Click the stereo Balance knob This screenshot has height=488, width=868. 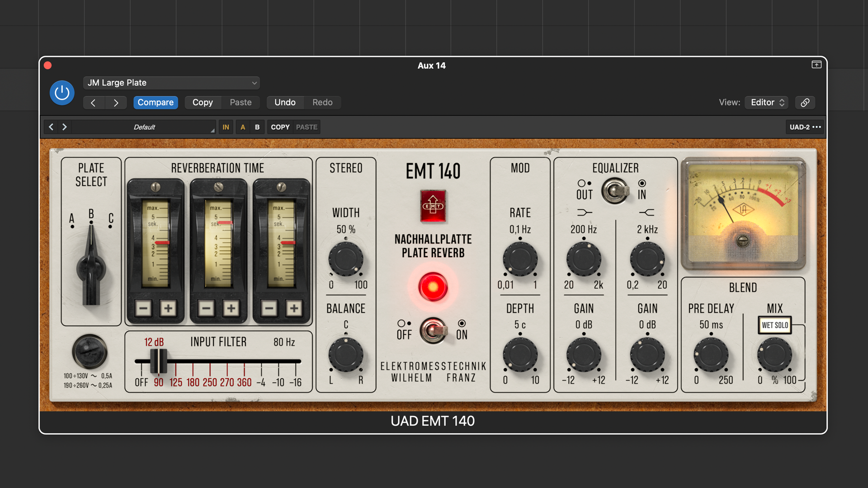click(x=346, y=354)
